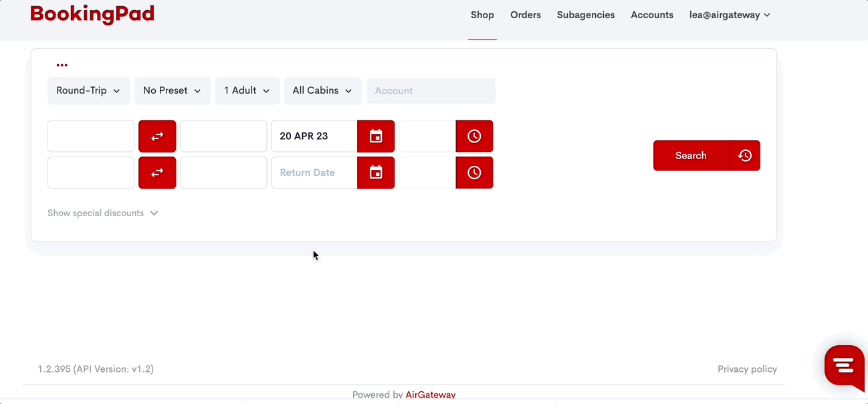Click the Account input field

coord(431,91)
